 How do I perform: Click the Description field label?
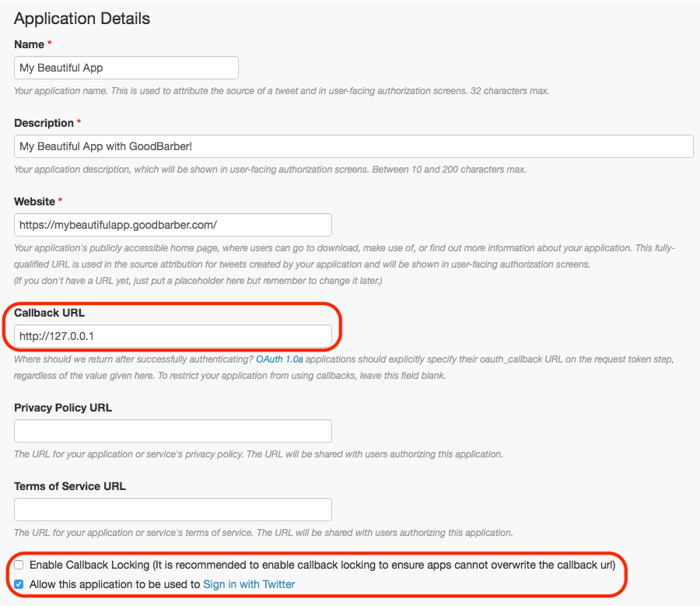[44, 123]
